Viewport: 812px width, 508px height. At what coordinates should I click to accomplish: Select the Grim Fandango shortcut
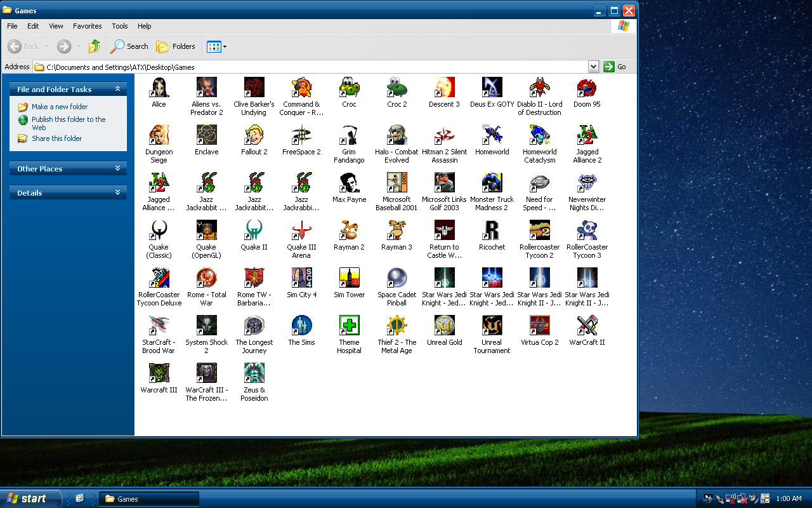349,135
